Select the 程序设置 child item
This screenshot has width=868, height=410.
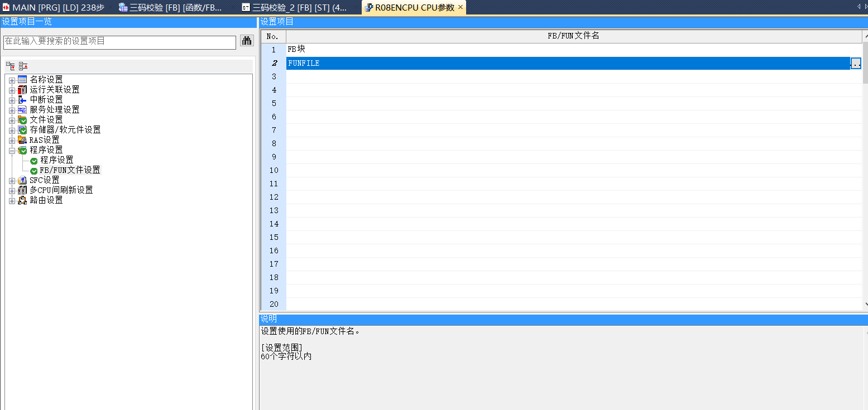[x=56, y=160]
